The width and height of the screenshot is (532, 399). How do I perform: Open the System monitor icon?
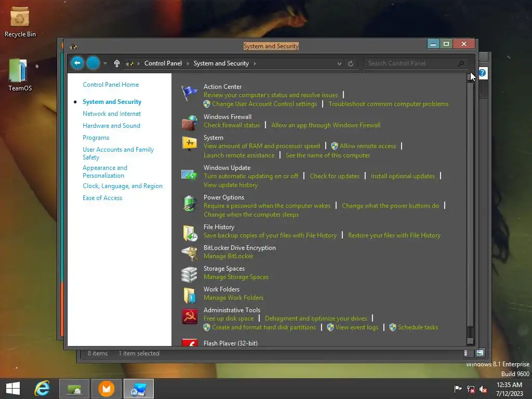tap(189, 143)
